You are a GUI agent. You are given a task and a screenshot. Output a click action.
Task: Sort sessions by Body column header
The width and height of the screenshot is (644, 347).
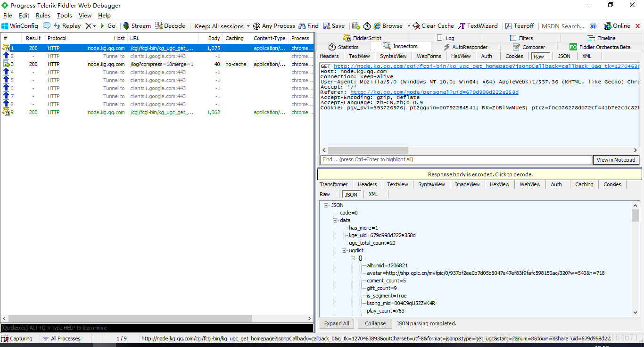(x=210, y=38)
